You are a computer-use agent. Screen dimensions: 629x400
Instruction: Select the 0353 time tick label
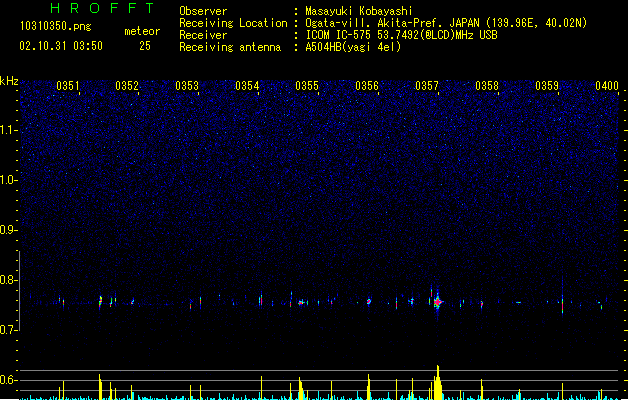tap(187, 86)
